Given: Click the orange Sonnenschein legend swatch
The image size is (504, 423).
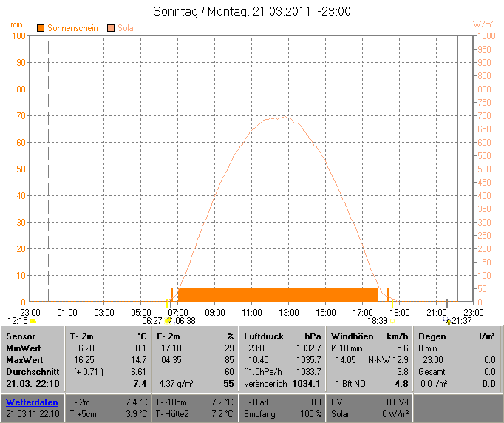Looking at the screenshot, I should click(x=41, y=27).
